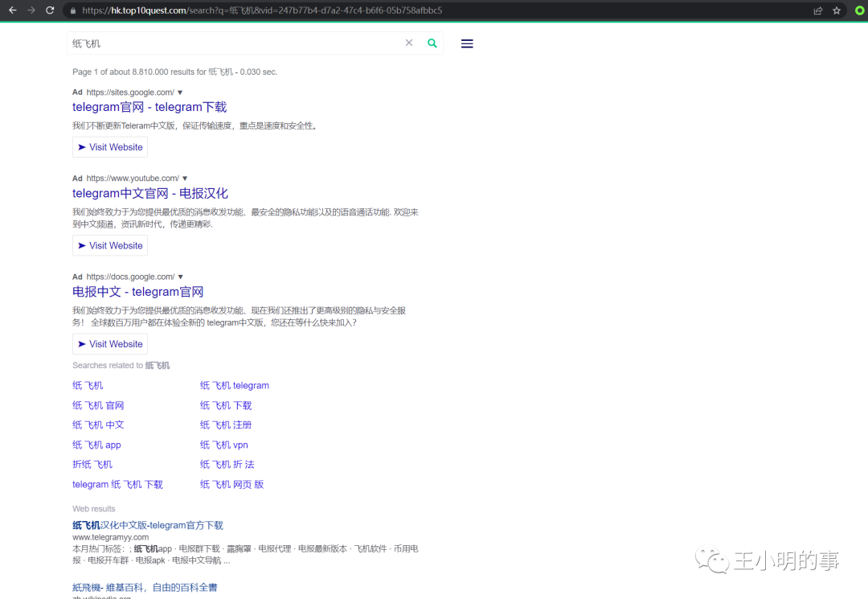Open related search 纸 飞机 注册

[x=226, y=425]
